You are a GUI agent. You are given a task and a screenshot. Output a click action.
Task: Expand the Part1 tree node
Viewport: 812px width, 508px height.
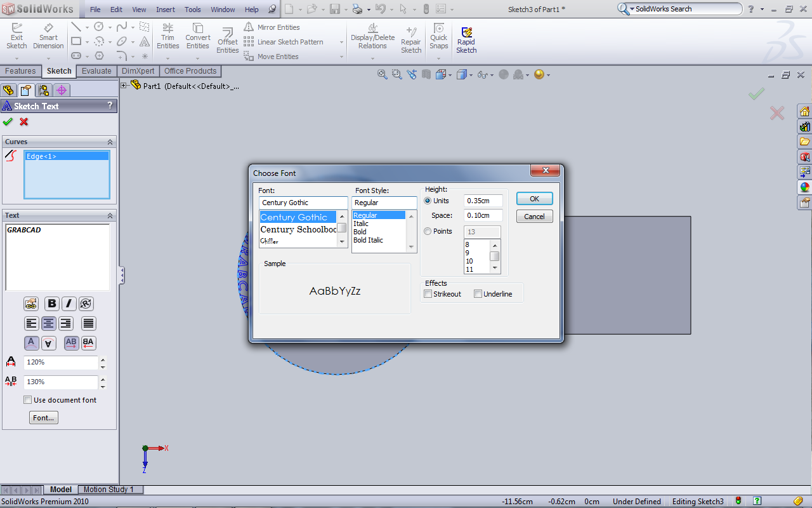[x=124, y=86]
